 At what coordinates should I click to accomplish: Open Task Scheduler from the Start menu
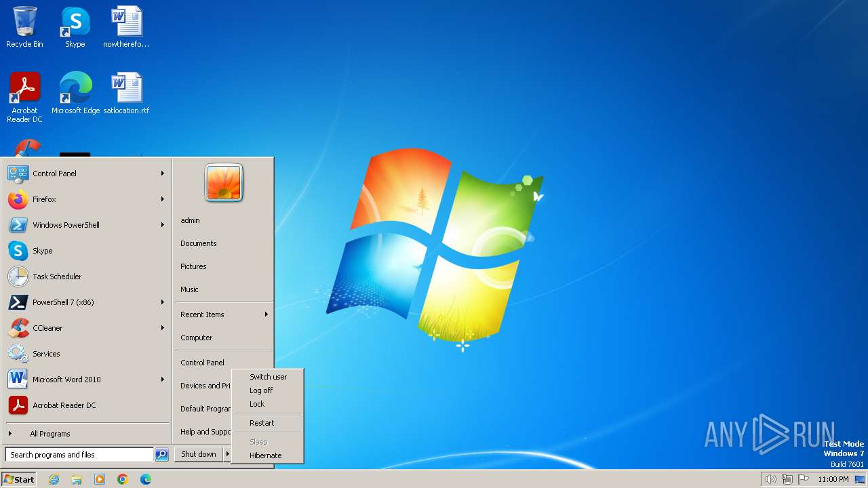click(x=87, y=277)
